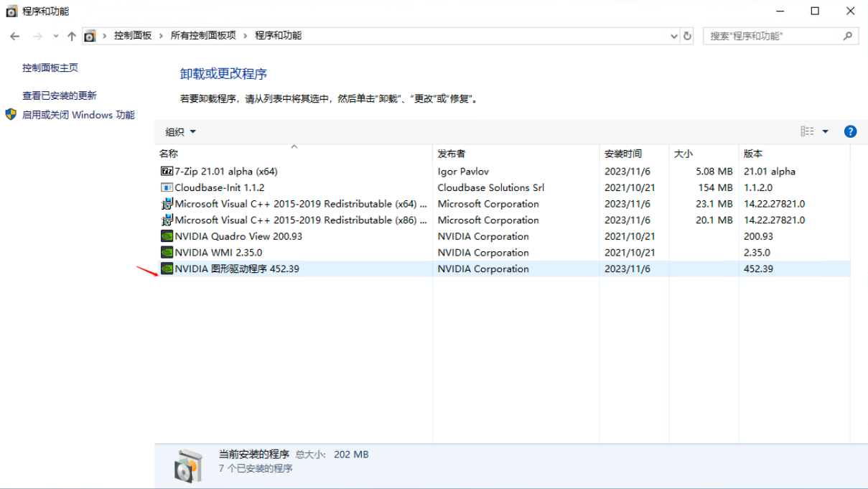Image resolution: width=868 pixels, height=489 pixels.
Task: Open the 组织 dropdown menu
Action: 180,132
